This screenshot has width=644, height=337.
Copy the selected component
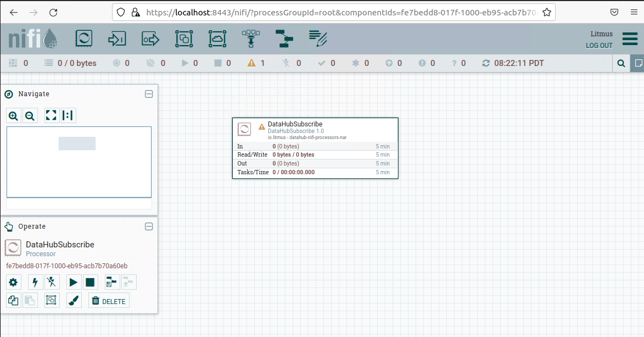pos(13,300)
